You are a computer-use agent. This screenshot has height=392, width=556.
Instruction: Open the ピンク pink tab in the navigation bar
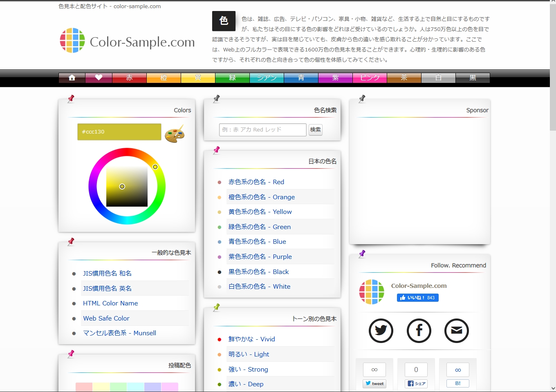point(370,78)
